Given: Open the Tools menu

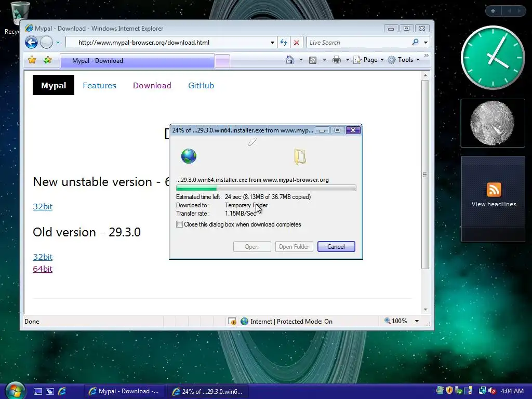Looking at the screenshot, I should 404,60.
